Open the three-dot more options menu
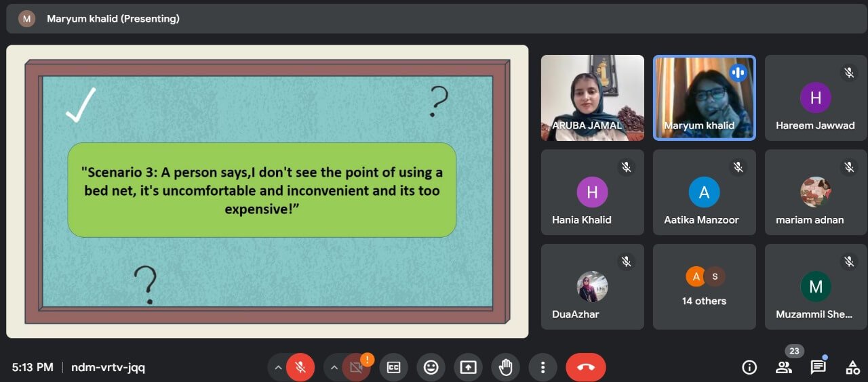 click(542, 367)
